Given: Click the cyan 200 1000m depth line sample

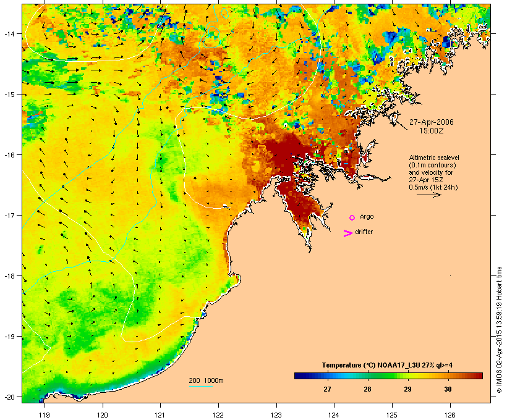Looking at the screenshot, I should pos(201,386).
